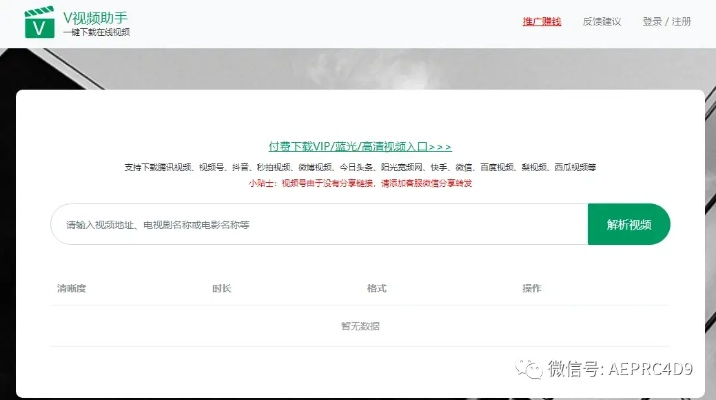Screen dimensions: 716x400
Task: Focus the video address input field
Action: pos(318,225)
